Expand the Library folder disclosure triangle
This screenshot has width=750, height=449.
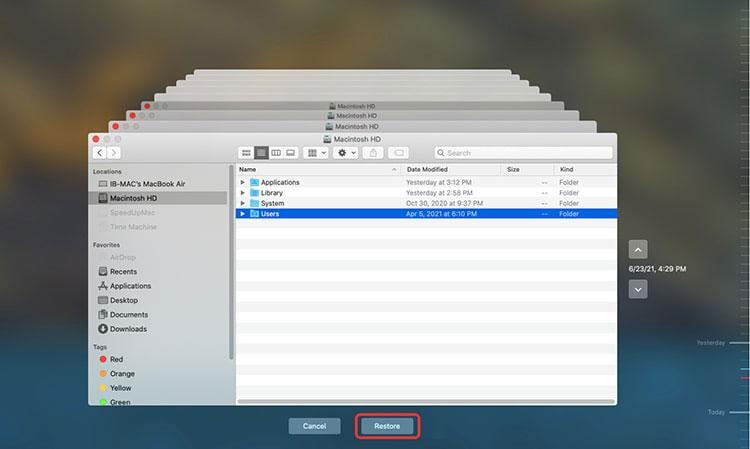pos(243,193)
